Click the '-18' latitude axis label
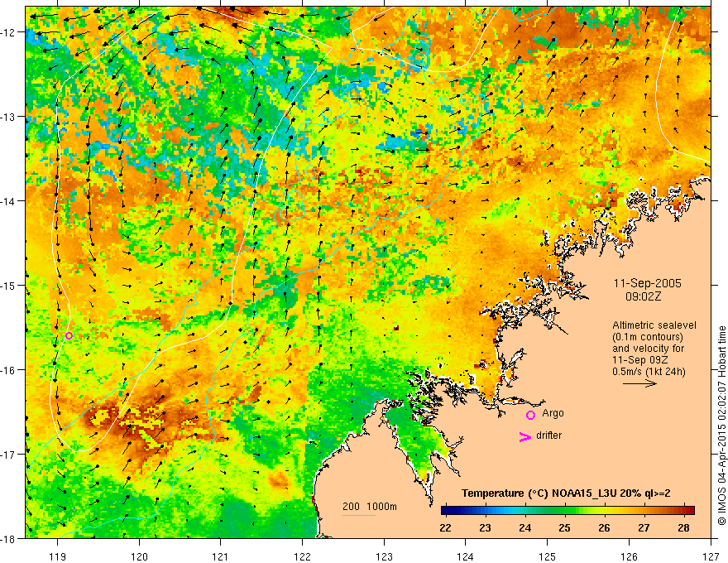The image size is (728, 563). 9,538
